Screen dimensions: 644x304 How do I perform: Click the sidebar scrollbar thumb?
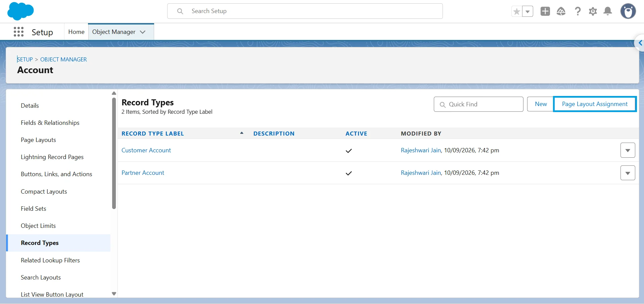[114, 153]
